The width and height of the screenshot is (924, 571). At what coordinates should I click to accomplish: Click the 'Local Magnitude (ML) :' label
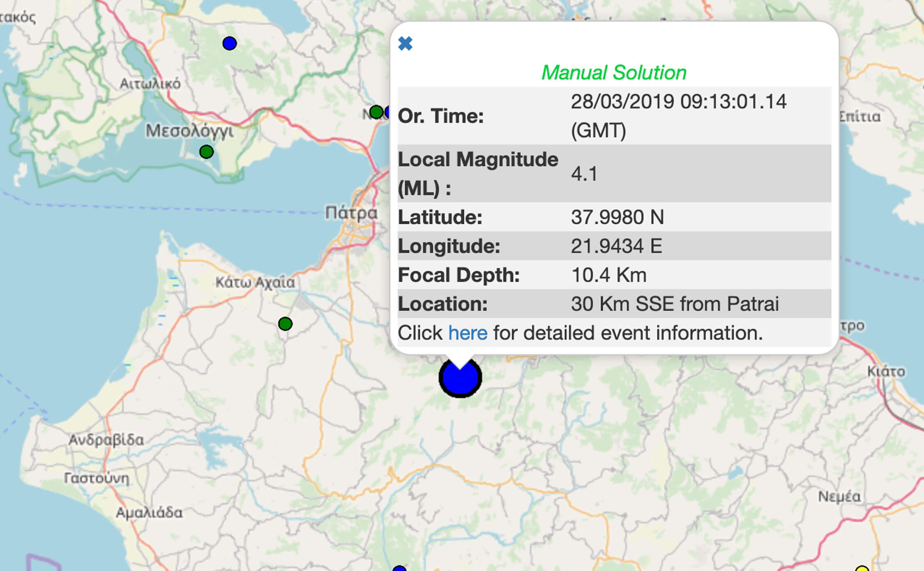pos(478,174)
